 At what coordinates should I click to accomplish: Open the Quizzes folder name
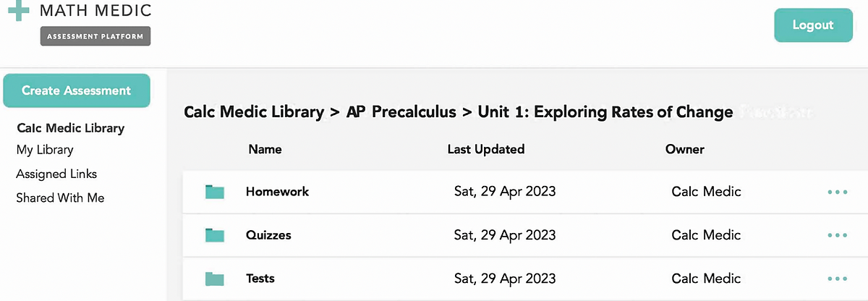pyautogui.click(x=268, y=235)
